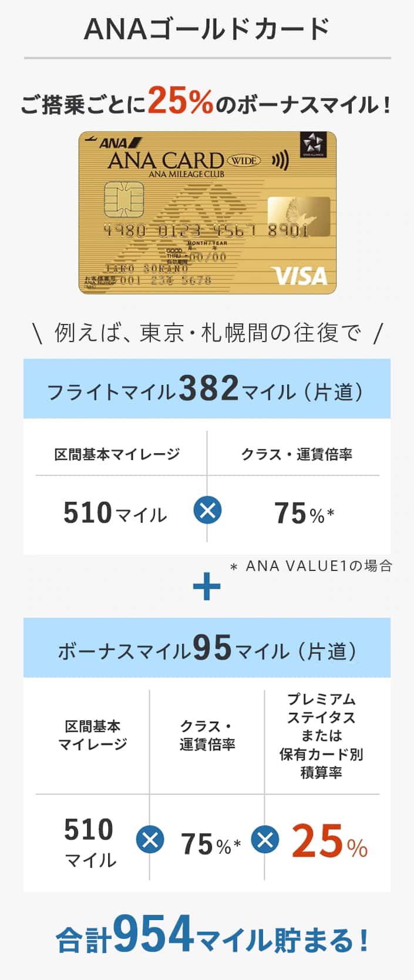Click the ANA VALUE1の場合 footnote
The image size is (414, 980).
(311, 566)
